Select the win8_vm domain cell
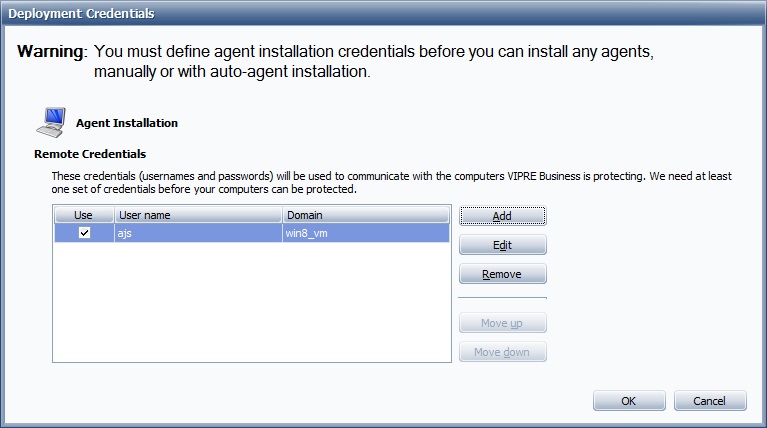The width and height of the screenshot is (767, 428). (x=365, y=232)
